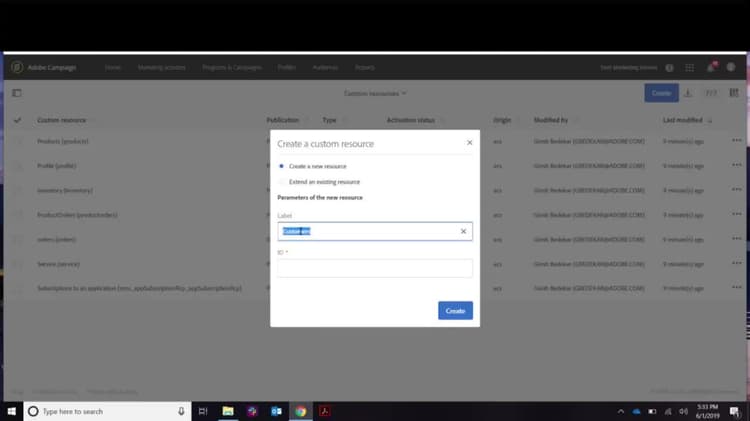
Task: Open Adobe Acrobat from the taskbar
Action: [325, 411]
